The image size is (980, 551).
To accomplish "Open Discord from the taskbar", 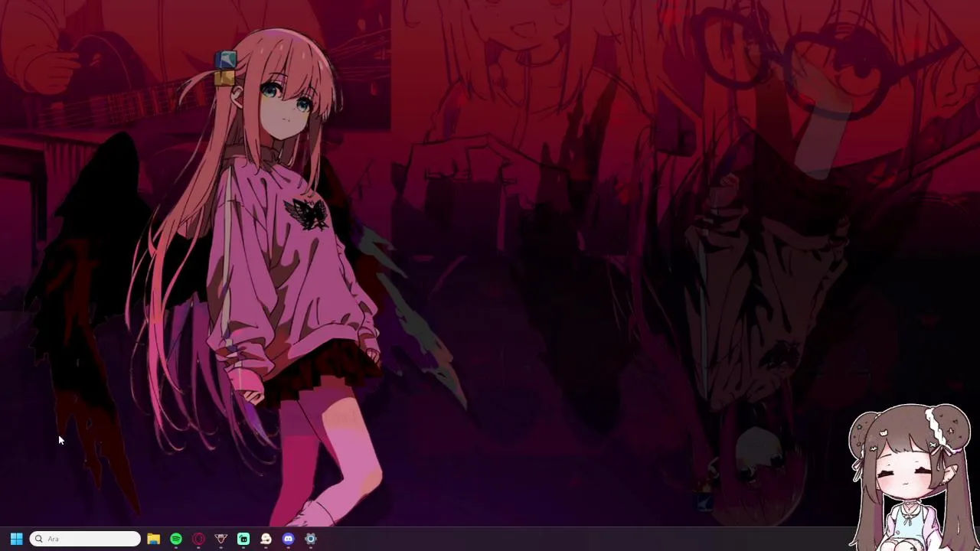I will click(288, 539).
